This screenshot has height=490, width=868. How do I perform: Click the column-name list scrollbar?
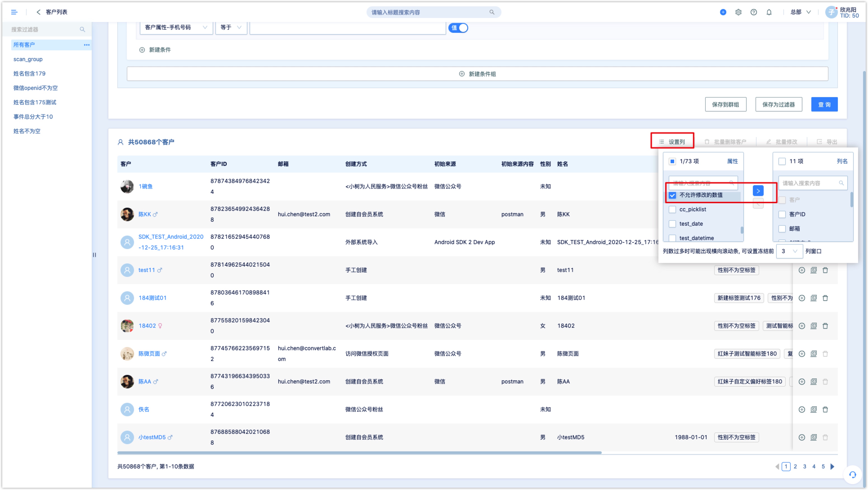coord(852,199)
